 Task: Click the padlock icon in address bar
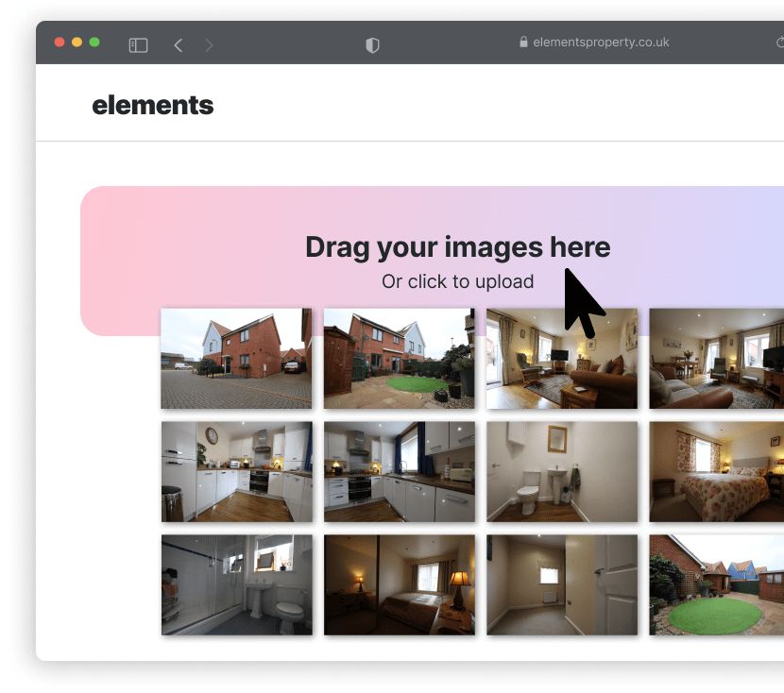[523, 42]
